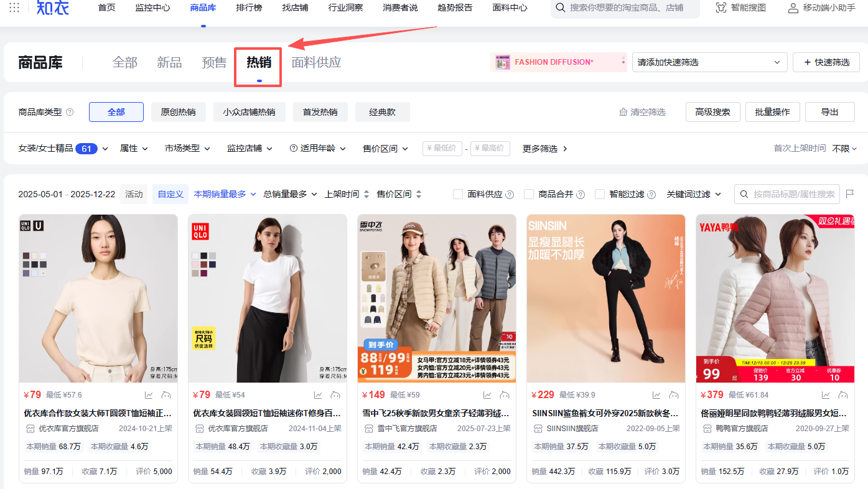Image resolution: width=868 pixels, height=489 pixels.
Task: Switch date mode to 活动
Action: click(134, 194)
